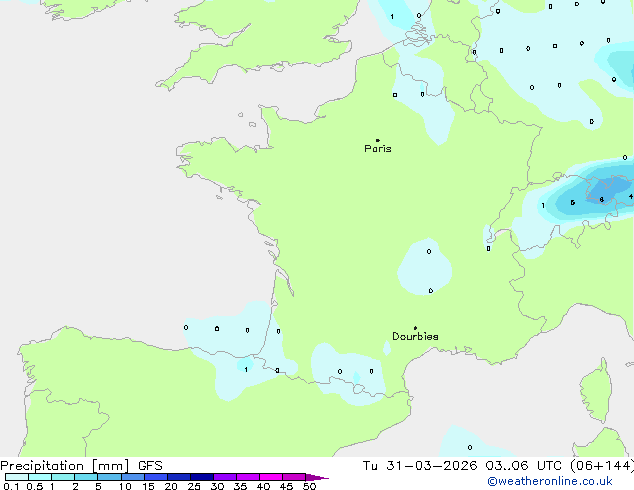Click the Paris city marker dot

click(377, 140)
